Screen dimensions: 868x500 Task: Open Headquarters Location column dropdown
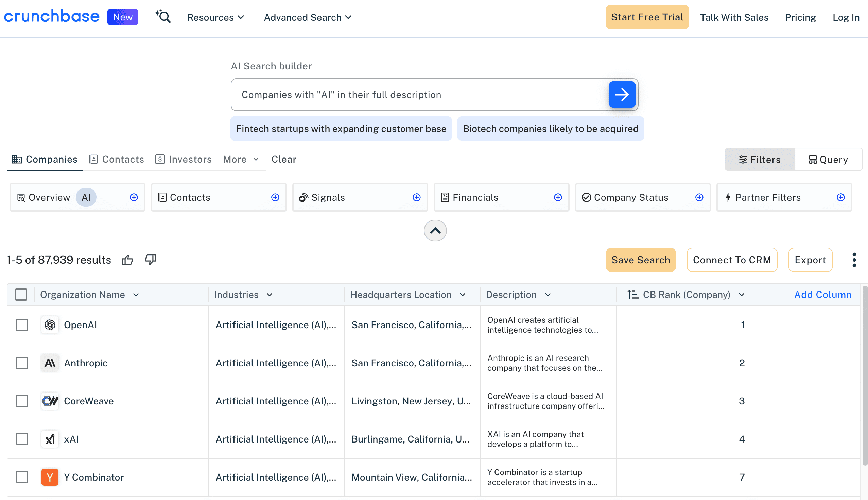click(x=463, y=295)
